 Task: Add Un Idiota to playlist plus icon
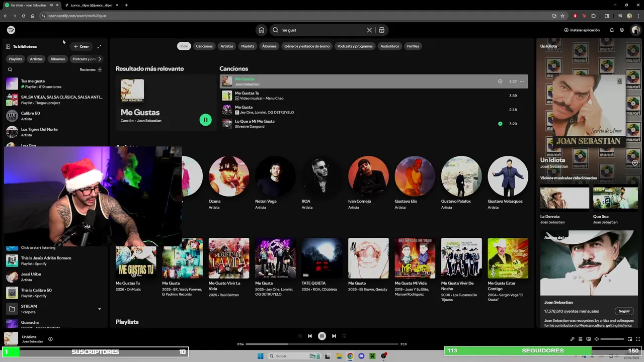50,339
